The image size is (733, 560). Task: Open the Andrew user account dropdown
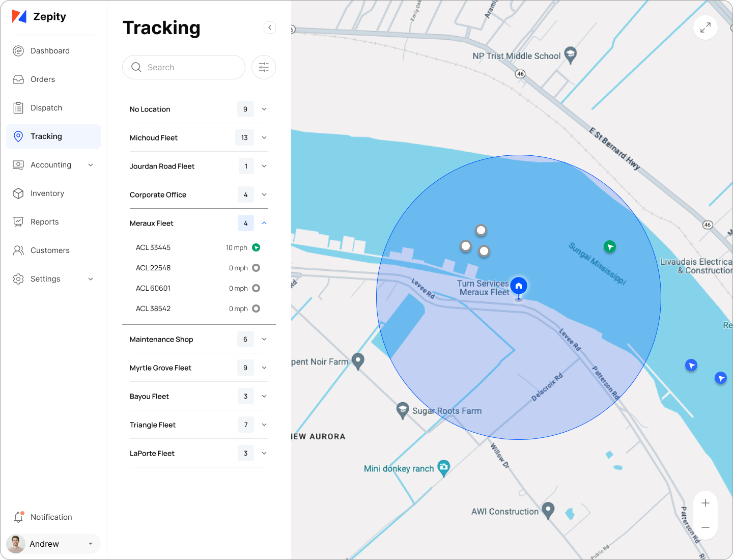point(91,544)
